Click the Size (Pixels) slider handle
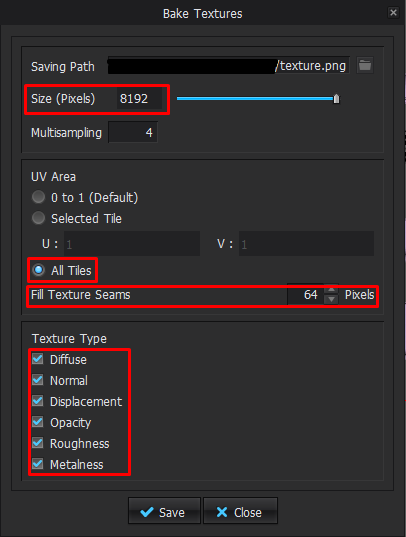 coord(336,99)
